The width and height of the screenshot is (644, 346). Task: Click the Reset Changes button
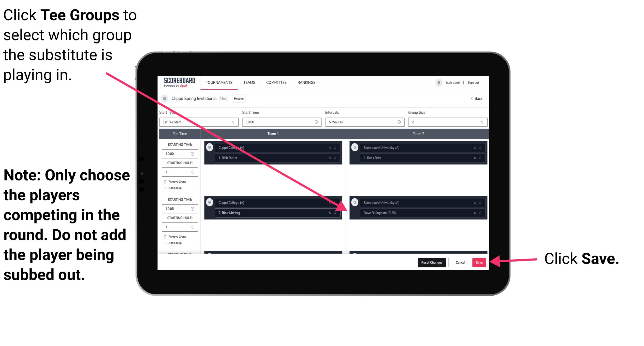pos(431,262)
